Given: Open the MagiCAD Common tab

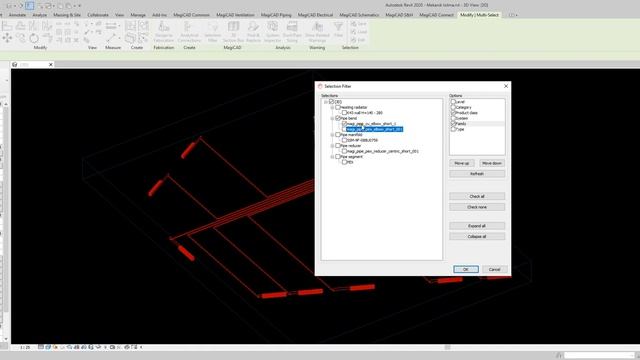Looking at the screenshot, I should click(191, 15).
